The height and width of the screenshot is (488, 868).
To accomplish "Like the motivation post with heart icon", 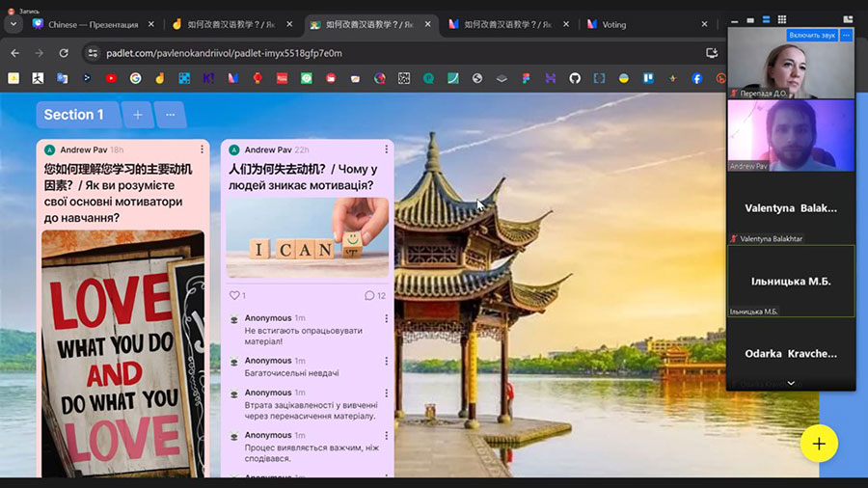I will tap(233, 295).
